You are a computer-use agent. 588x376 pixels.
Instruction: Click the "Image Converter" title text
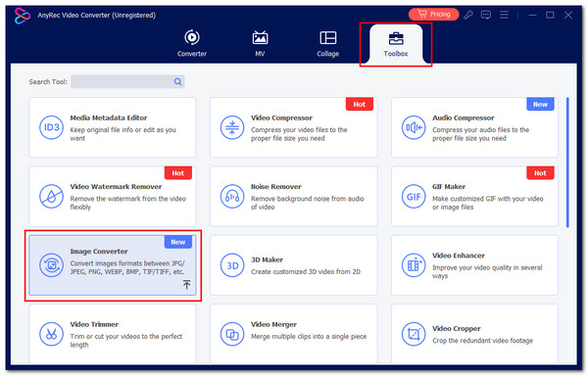pyautogui.click(x=99, y=252)
